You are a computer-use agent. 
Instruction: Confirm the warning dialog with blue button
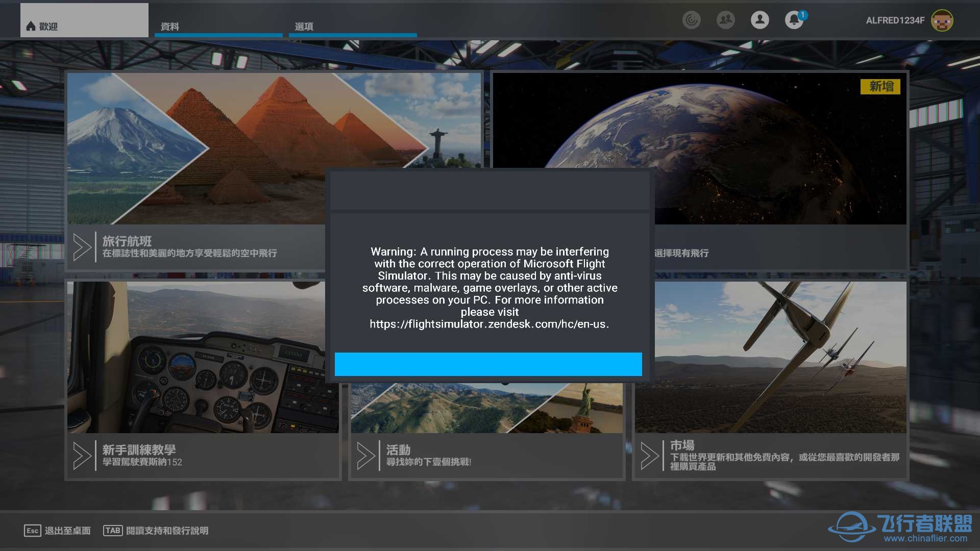click(x=488, y=364)
